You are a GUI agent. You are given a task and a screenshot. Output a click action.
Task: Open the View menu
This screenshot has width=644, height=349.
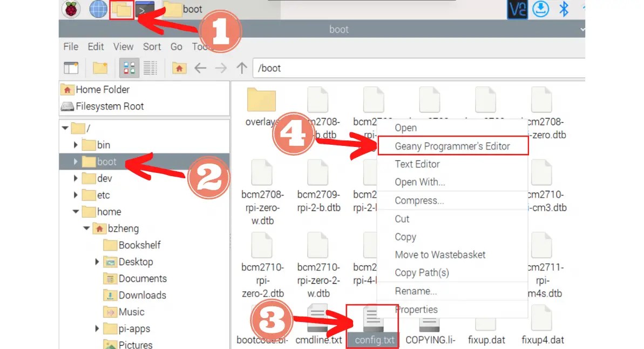[x=123, y=46]
